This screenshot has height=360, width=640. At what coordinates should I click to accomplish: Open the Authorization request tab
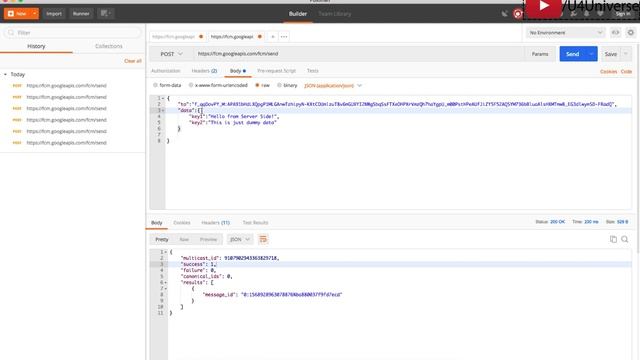tap(166, 71)
